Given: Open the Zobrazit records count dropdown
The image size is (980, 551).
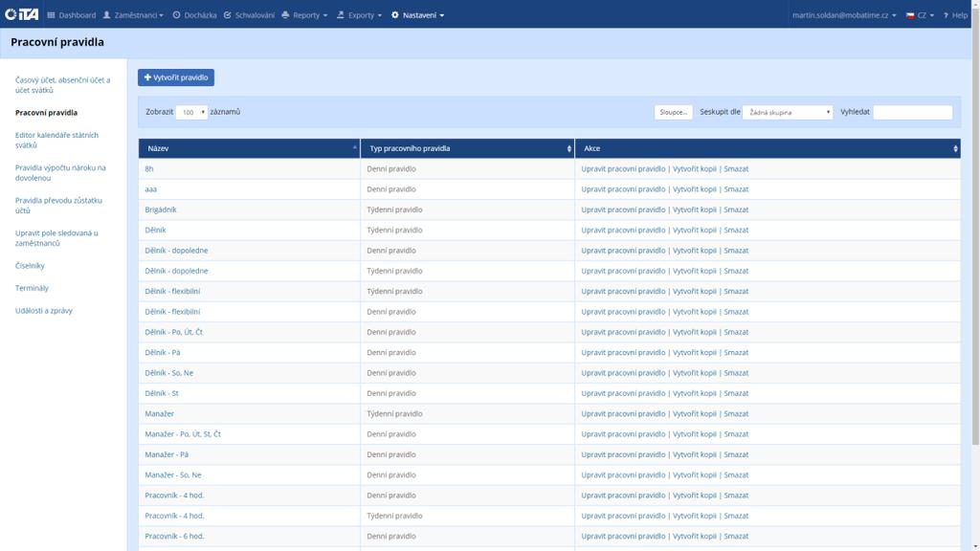Looking at the screenshot, I should [x=191, y=113].
